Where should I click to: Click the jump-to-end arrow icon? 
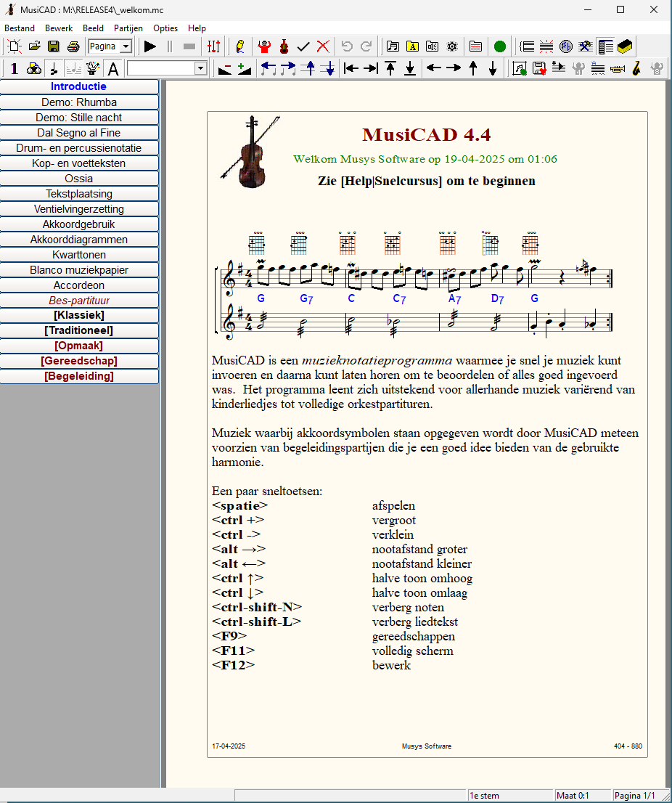(371, 68)
